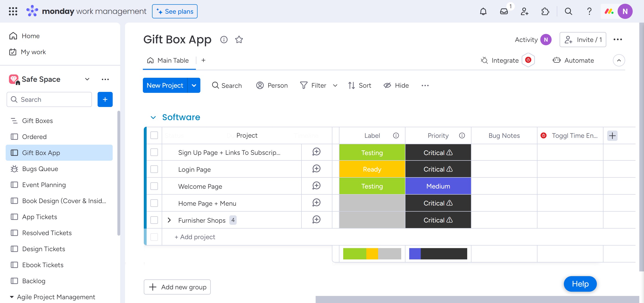Open the apps marketplace puzzle icon
644x303 pixels.
coord(545,12)
